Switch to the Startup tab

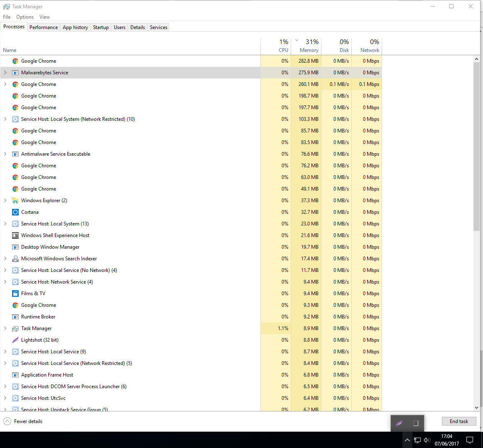click(x=101, y=27)
